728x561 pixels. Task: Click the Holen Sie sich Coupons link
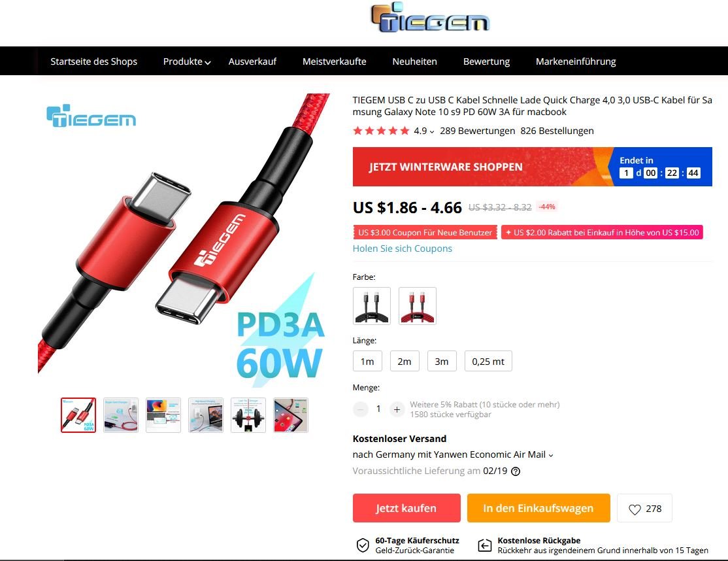(402, 248)
